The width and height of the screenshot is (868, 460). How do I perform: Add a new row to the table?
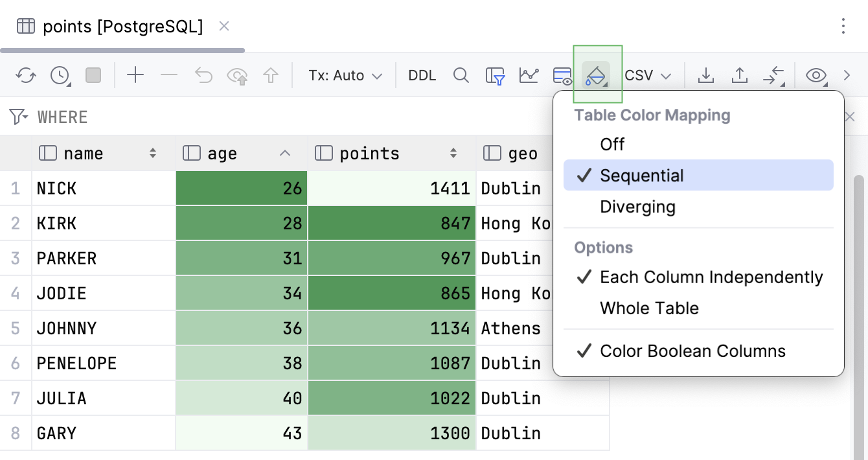(135, 75)
